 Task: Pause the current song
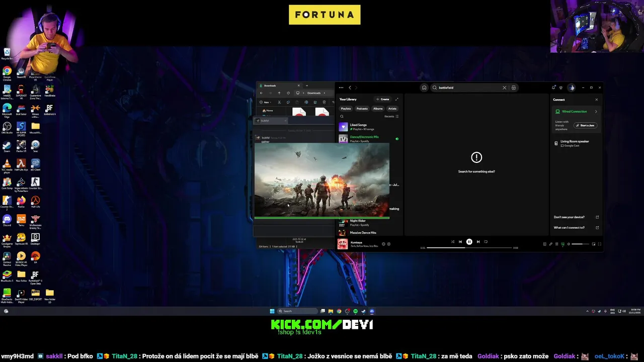469,242
